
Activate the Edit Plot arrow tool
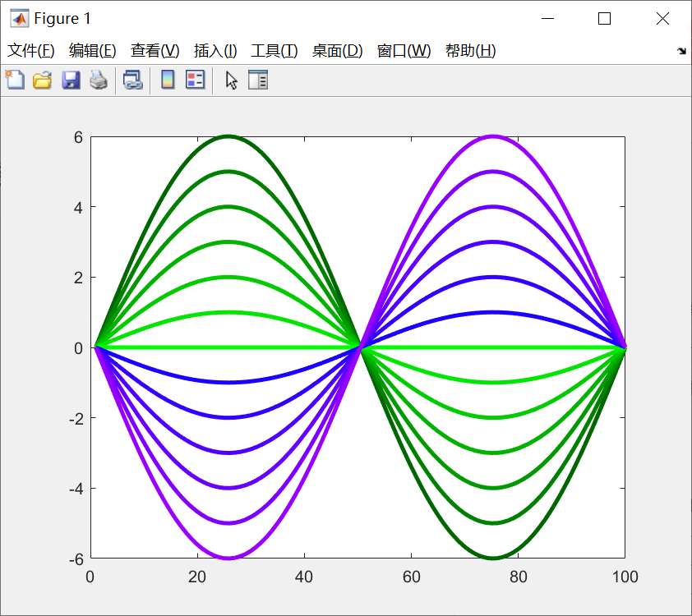231,80
